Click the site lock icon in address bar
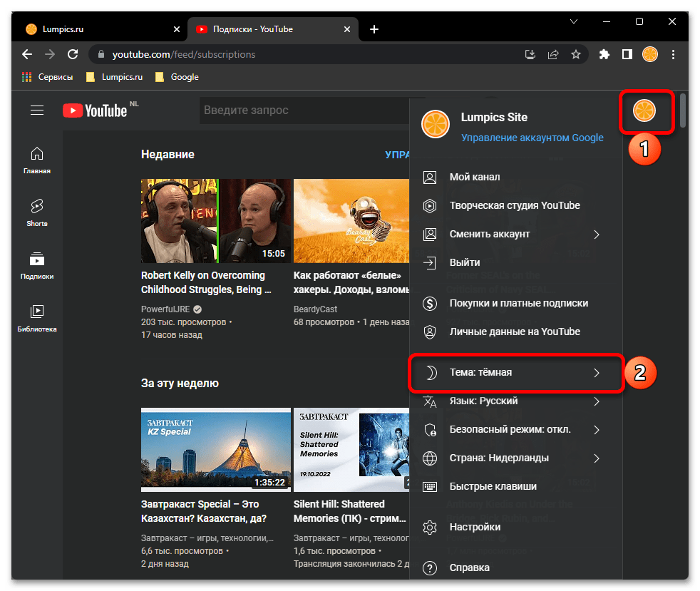 [101, 54]
